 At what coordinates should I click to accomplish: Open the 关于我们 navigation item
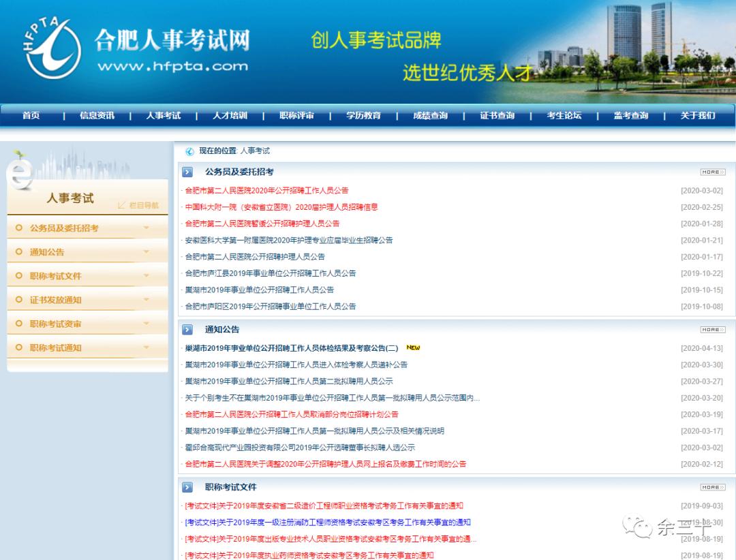pos(696,116)
